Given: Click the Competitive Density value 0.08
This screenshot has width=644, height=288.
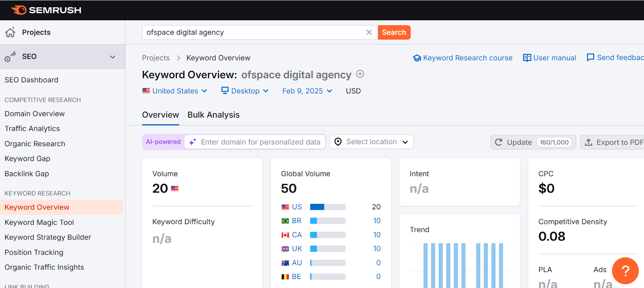Looking at the screenshot, I should tap(552, 236).
